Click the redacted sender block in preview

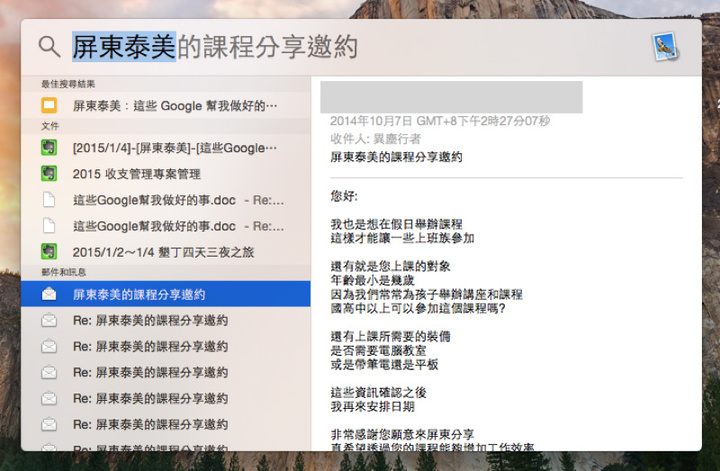451,97
